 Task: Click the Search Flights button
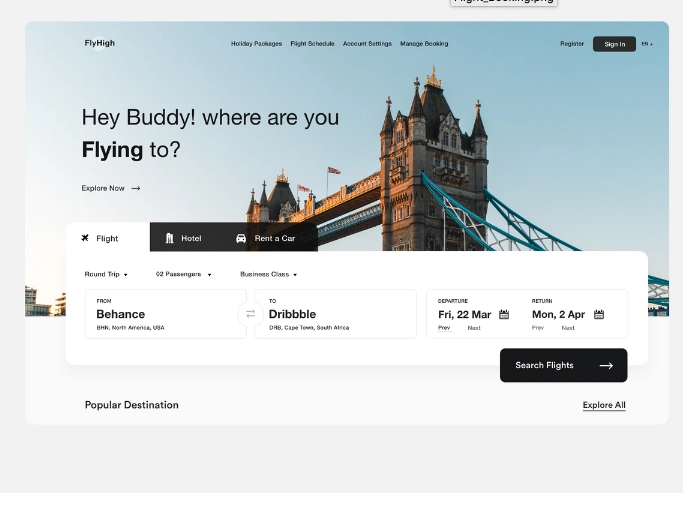564,365
